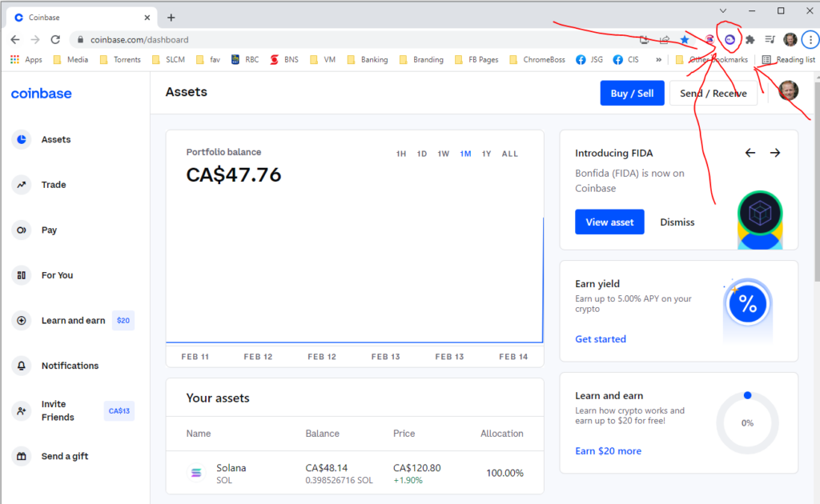820x504 pixels.
Task: Dismiss the FIDA promo card
Action: 677,222
